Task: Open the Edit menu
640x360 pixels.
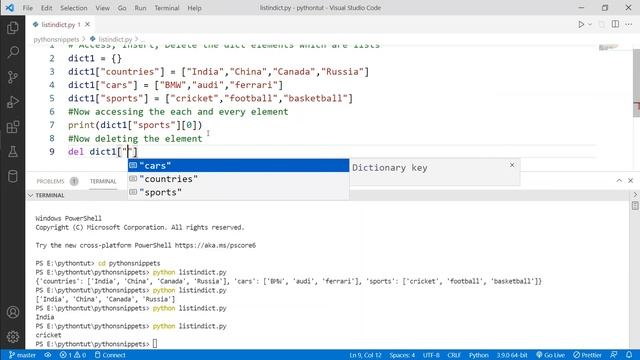Action: click(47, 8)
